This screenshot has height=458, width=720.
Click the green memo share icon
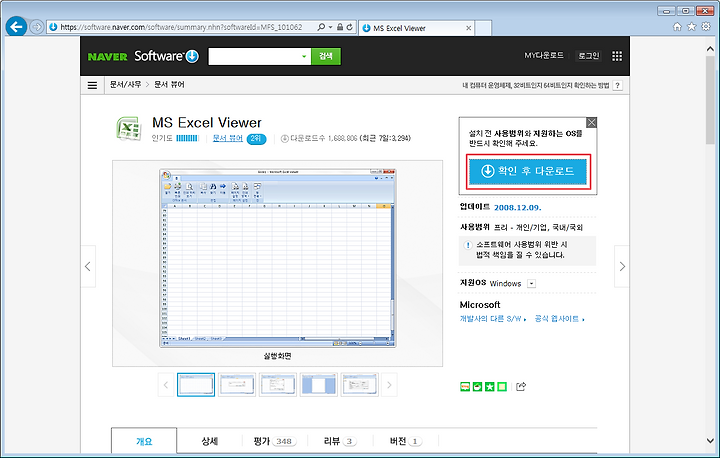[502, 387]
